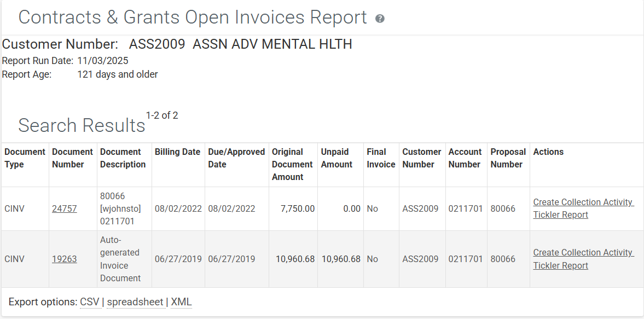The height and width of the screenshot is (319, 644).
Task: Sort by Unpaid Amount column header
Action: coord(336,158)
